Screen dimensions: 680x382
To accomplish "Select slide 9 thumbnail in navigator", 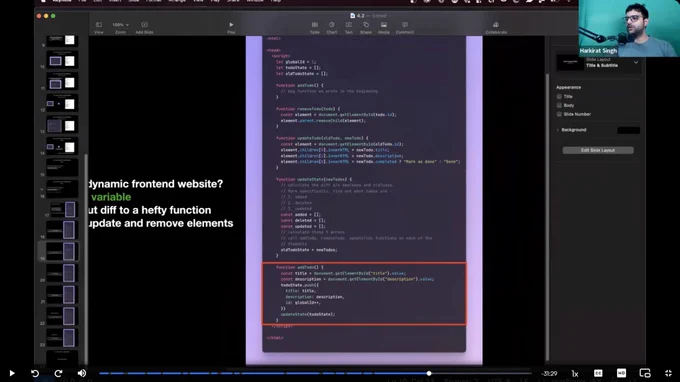I will click(61, 40).
